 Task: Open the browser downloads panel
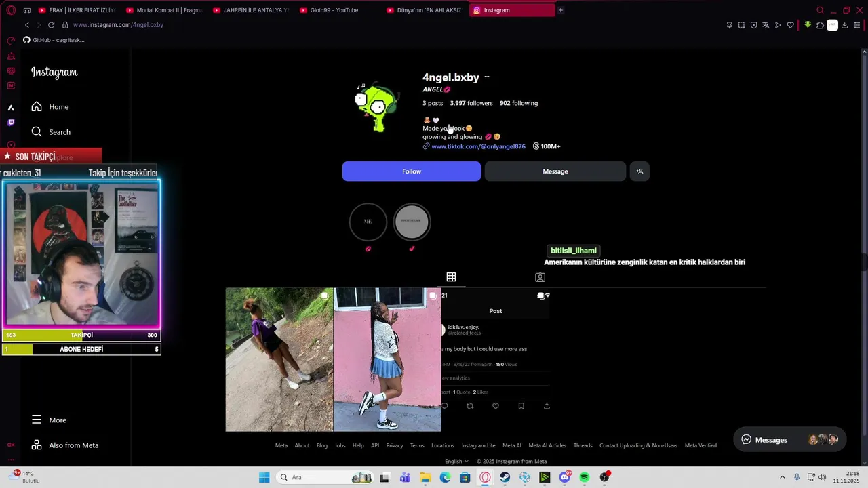844,25
